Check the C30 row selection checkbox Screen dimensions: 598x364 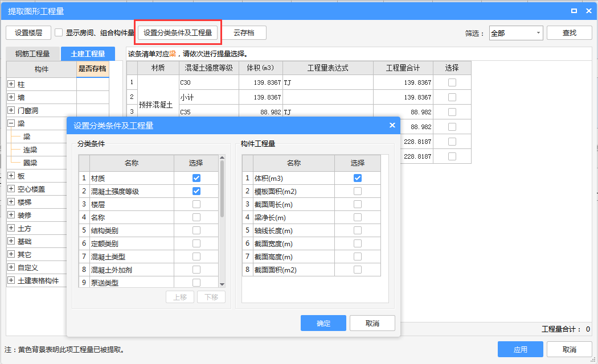(452, 82)
